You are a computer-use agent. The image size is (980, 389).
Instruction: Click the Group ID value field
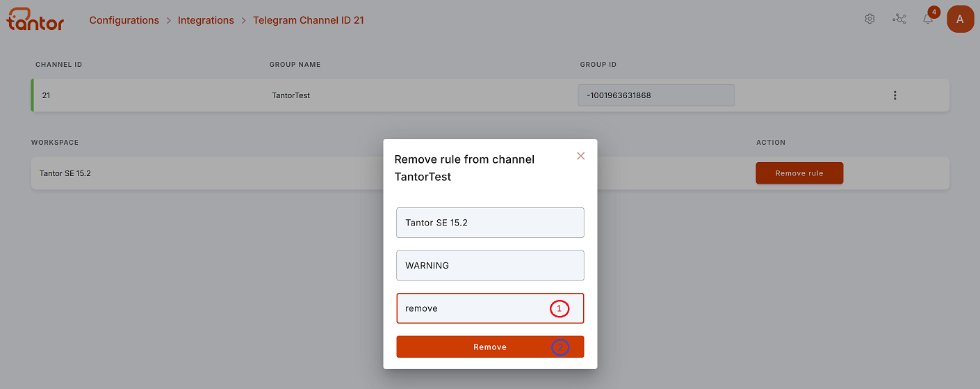656,95
